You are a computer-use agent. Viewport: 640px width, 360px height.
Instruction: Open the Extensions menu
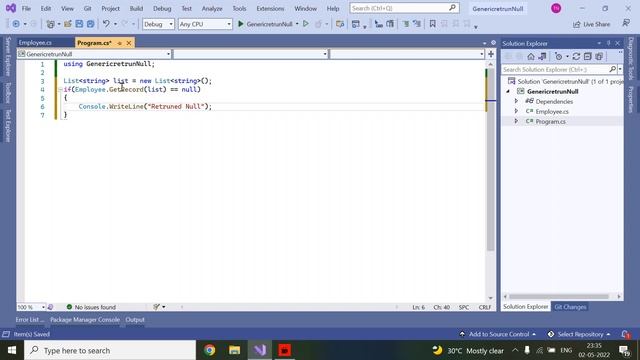pos(270,9)
